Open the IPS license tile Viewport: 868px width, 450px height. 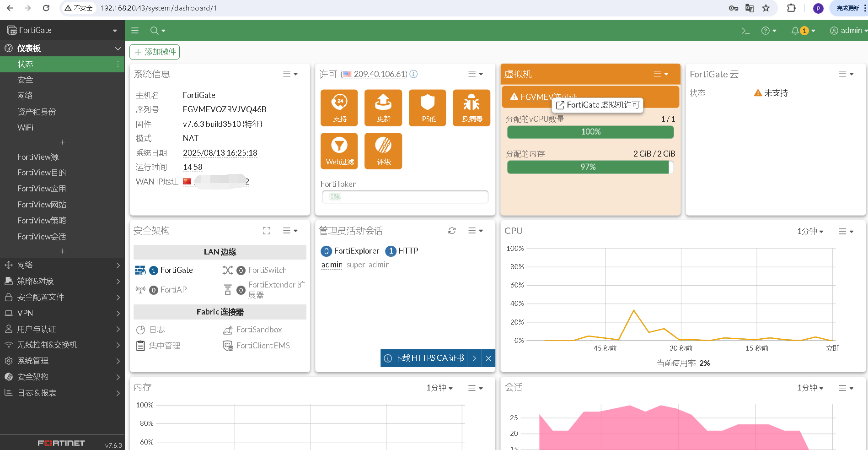pos(427,108)
